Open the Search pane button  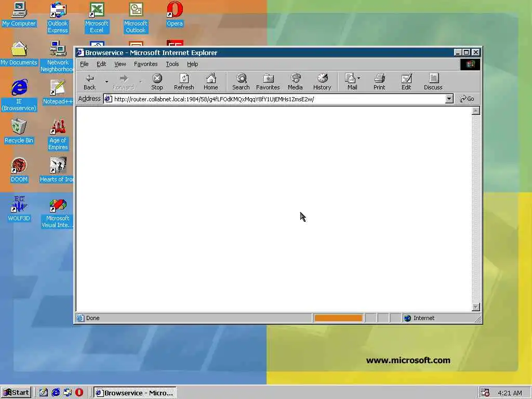tap(241, 82)
